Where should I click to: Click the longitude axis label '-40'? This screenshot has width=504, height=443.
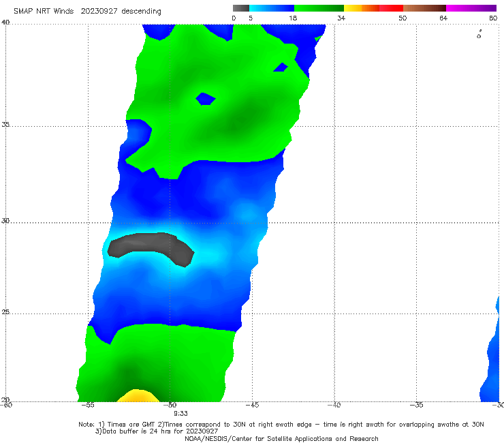(334, 405)
